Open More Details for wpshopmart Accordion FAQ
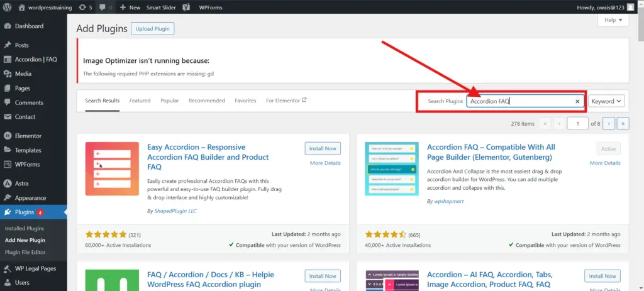 pos(605,163)
